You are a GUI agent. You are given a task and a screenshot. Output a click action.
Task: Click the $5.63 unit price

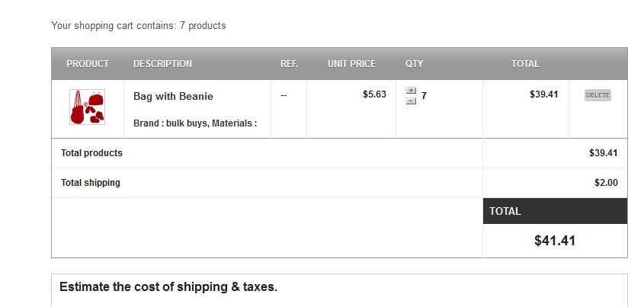(x=374, y=94)
